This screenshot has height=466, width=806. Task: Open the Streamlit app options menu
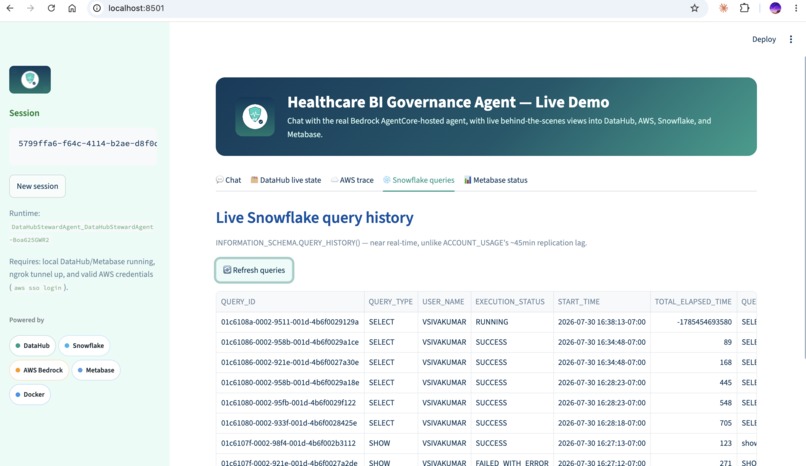click(791, 40)
